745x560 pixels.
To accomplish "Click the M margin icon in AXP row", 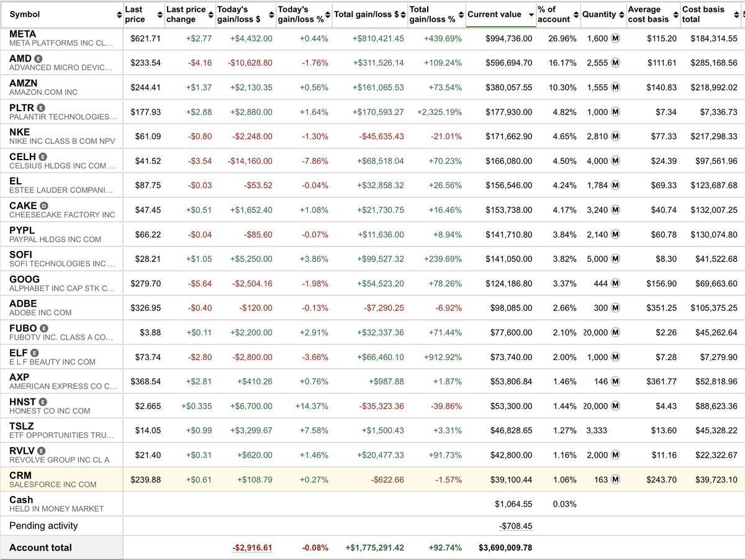I will point(616,382).
